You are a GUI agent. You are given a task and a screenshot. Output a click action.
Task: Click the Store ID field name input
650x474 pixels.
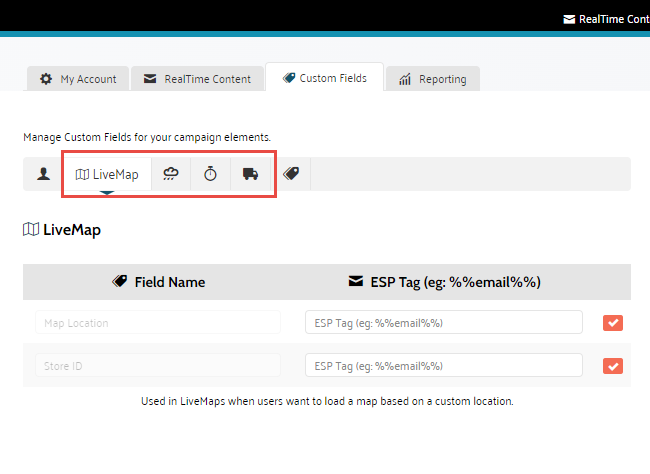(x=158, y=366)
